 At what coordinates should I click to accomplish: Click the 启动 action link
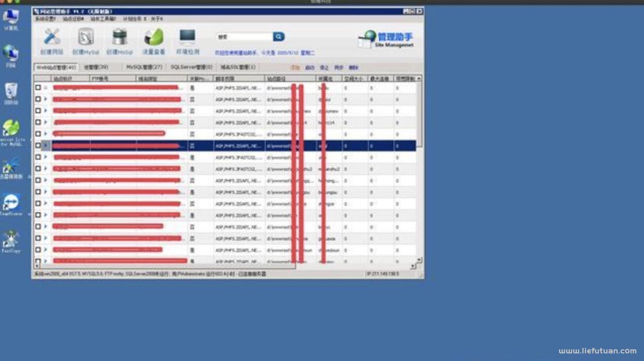click(x=310, y=67)
